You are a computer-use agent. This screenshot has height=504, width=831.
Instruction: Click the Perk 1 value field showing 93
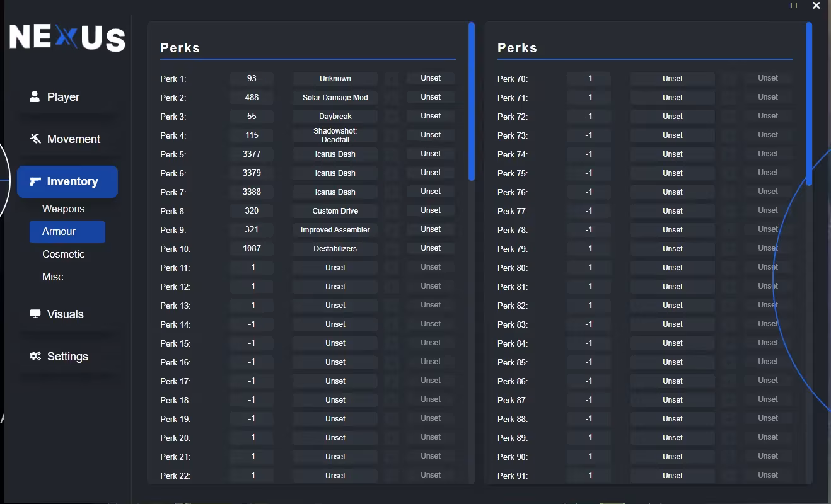coord(252,78)
